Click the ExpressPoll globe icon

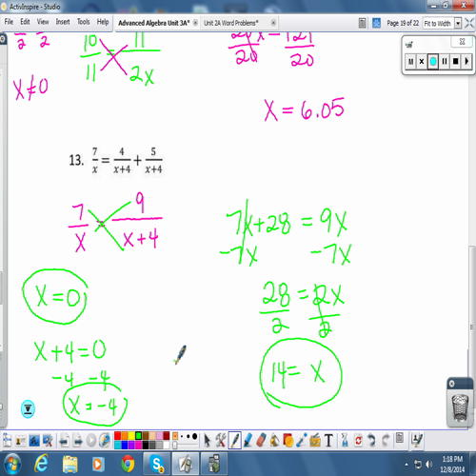(105, 441)
